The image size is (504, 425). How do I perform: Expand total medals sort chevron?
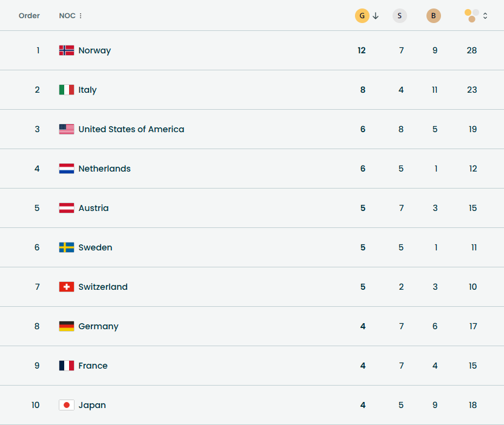[485, 16]
